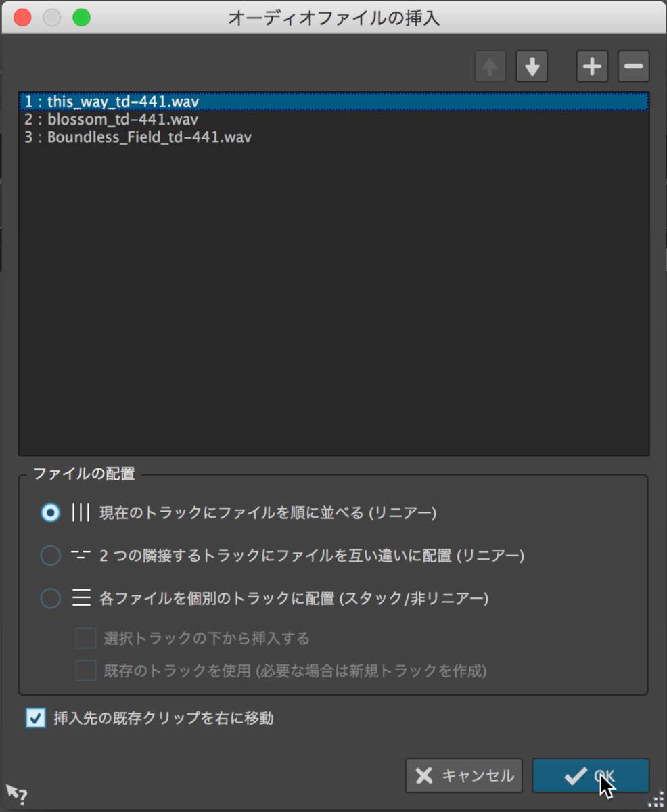The width and height of the screenshot is (667, 812).
Task: Click the green zoom window button
Action: click(81, 18)
